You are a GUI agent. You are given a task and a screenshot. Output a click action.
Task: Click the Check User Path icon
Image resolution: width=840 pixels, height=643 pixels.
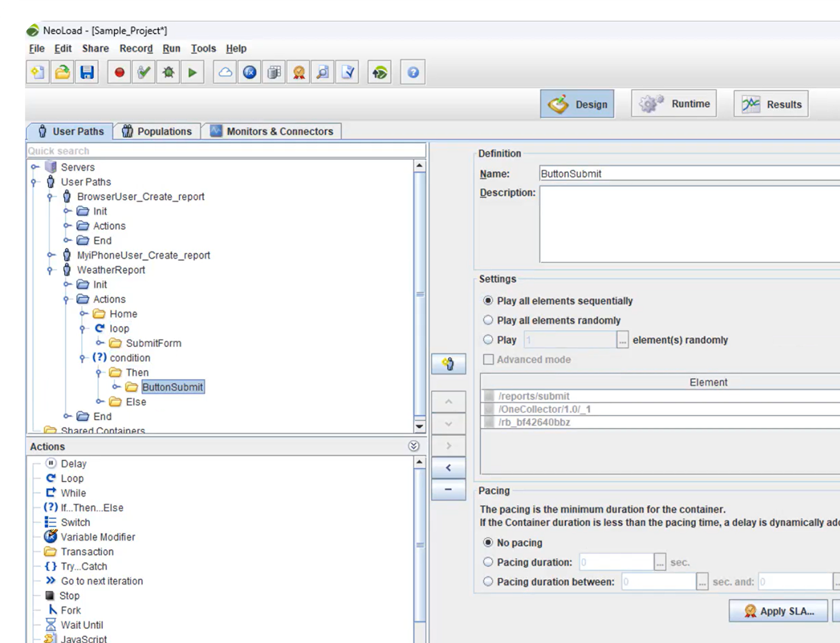point(144,72)
